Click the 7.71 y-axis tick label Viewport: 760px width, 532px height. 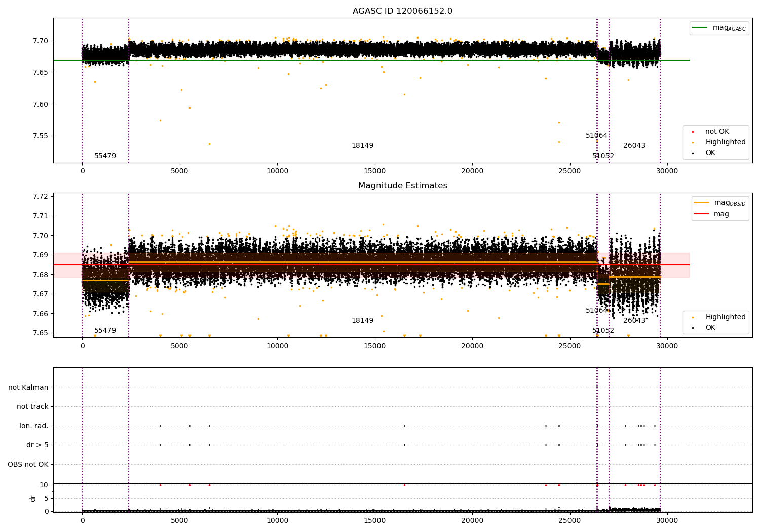pos(40,216)
